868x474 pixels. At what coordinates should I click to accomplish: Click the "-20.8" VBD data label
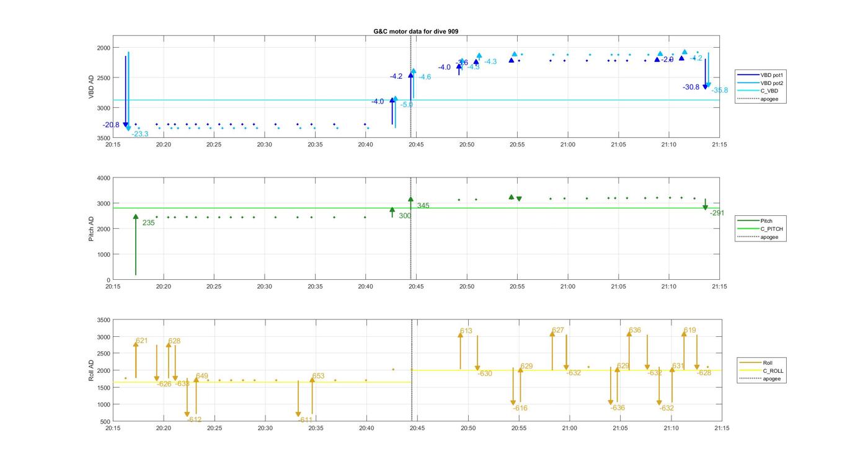coord(111,125)
